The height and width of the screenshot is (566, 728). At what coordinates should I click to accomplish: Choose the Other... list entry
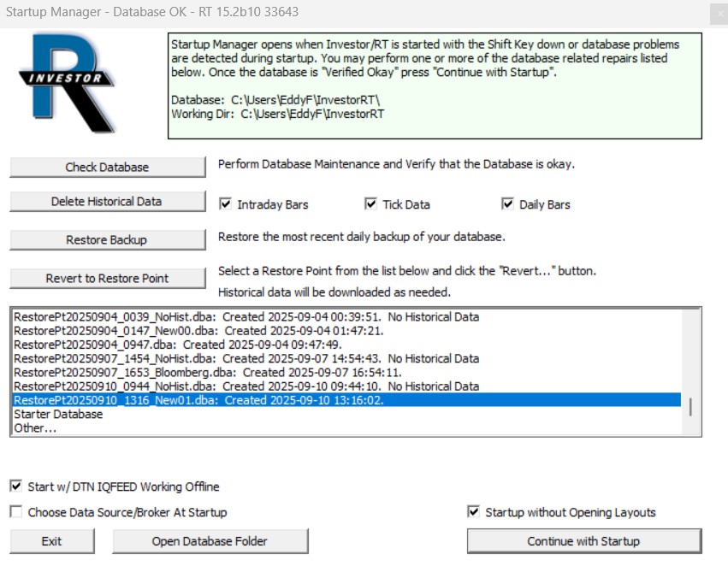(36, 428)
